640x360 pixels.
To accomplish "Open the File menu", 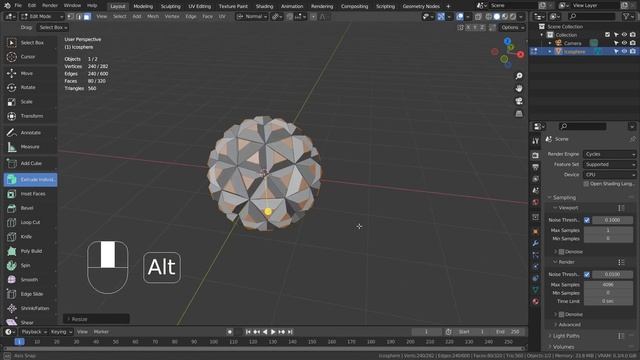I will (18, 6).
